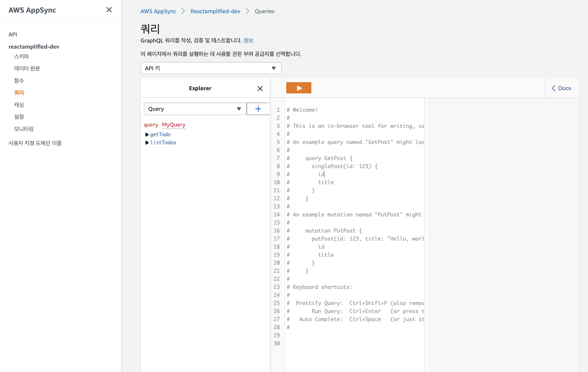This screenshot has height=372, width=588.
Task: Click the 'mutation PutPost {' line in editor
Action: click(333, 230)
